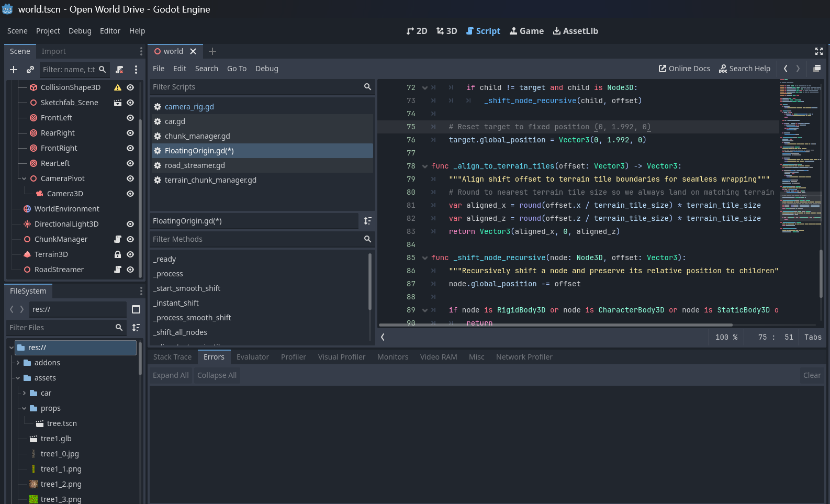Viewport: 830px width, 504px height.
Task: Click Collapse All in Errors panel
Action: (217, 375)
